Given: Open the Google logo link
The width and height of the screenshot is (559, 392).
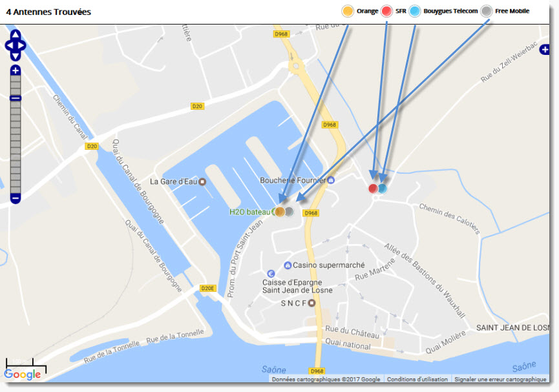Looking at the screenshot, I should point(22,374).
